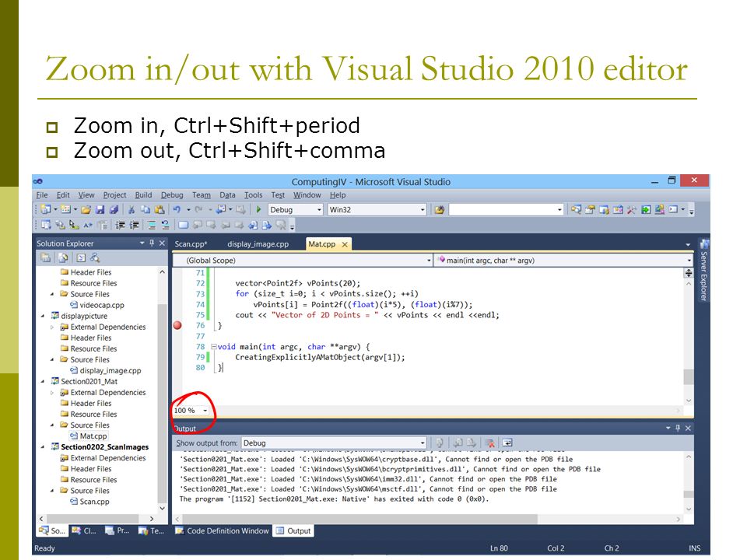Open the Toolbox hammer-and-wrench icon
This screenshot has width=747, height=560.
(631, 209)
